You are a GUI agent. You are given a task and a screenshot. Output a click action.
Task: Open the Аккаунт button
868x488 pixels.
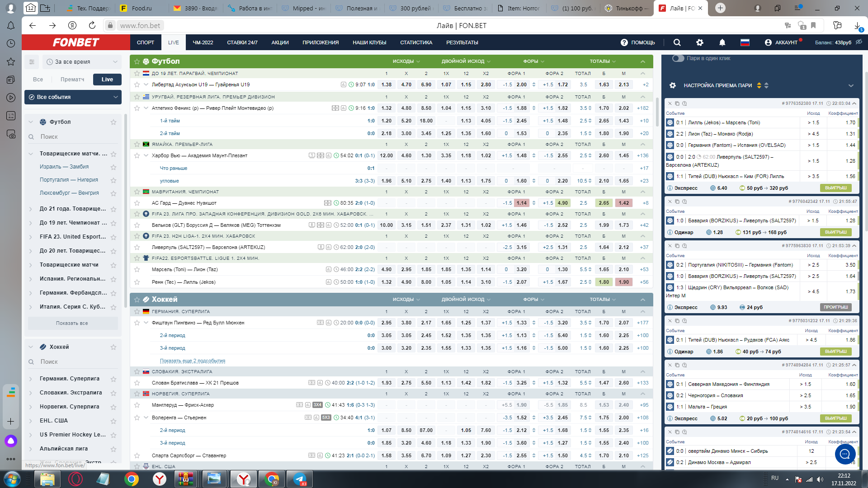click(781, 42)
